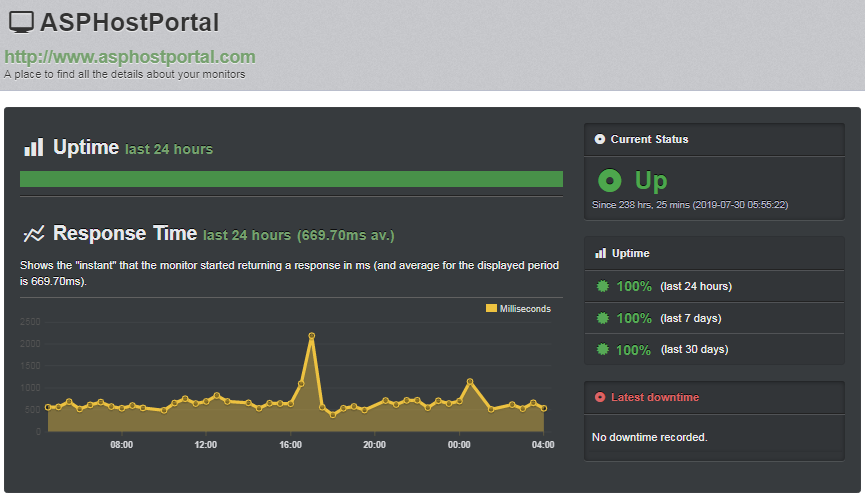This screenshot has width=865, height=497.
Task: Click the green gear icon for last 24 hours
Action: (603, 286)
